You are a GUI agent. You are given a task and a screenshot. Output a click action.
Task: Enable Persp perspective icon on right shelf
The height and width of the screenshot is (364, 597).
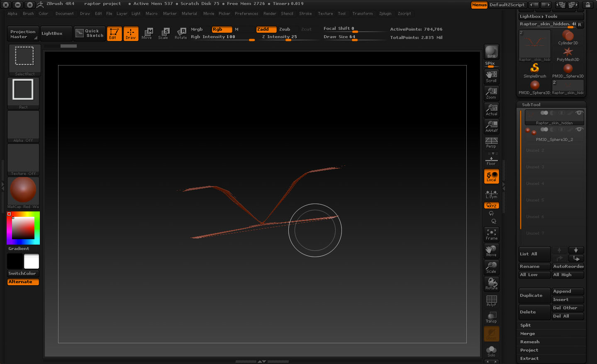pos(491,143)
